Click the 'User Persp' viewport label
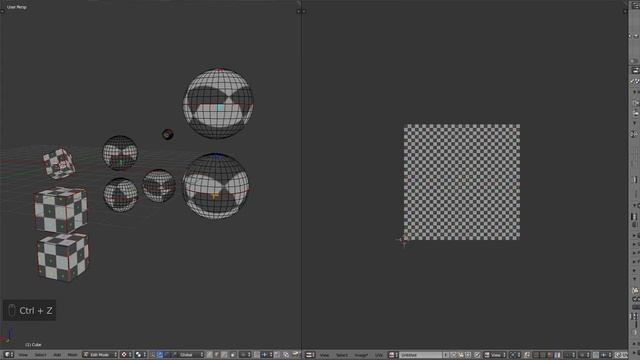This screenshot has width=640, height=360. [17, 7]
